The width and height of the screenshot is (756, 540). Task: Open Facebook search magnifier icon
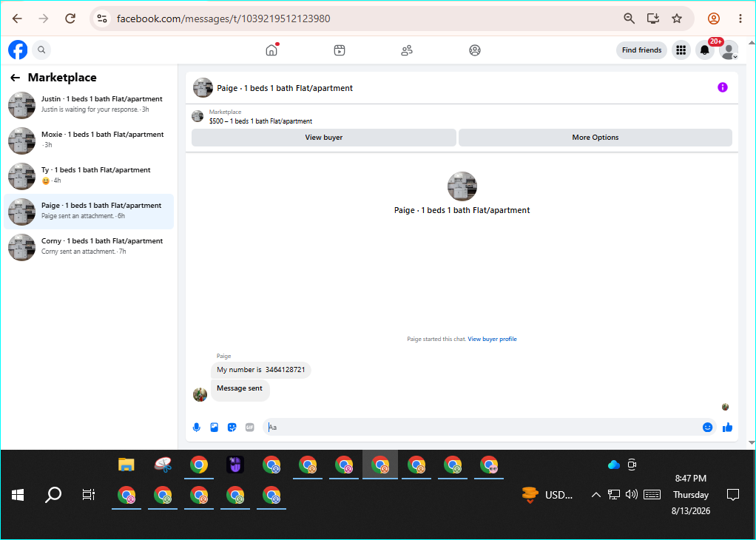tap(41, 50)
